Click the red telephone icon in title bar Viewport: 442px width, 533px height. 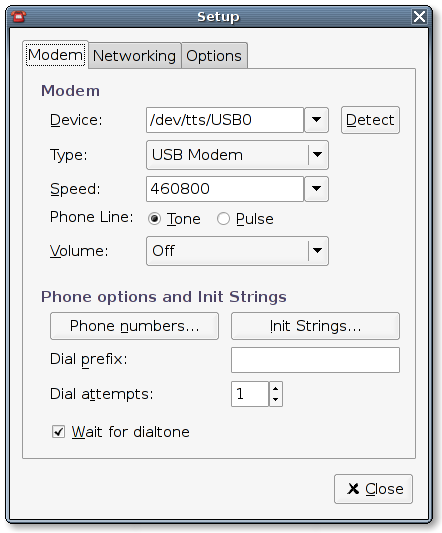[18, 16]
